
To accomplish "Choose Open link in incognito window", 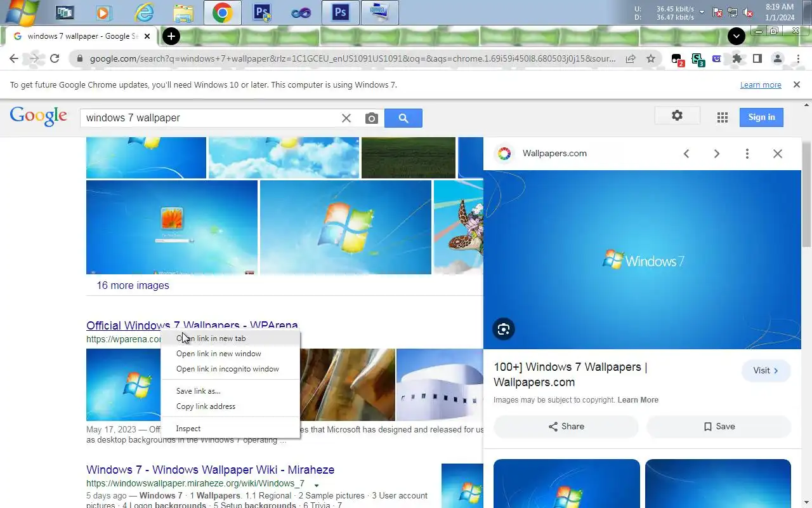I will (230, 369).
